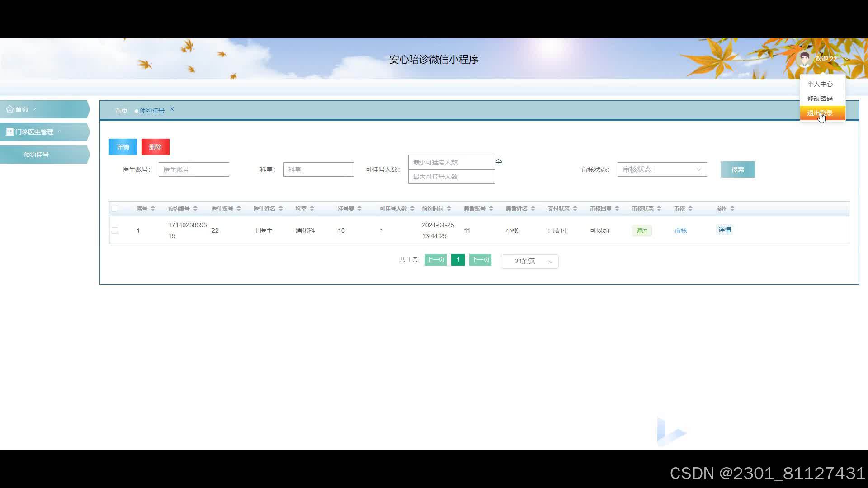Sort by 挂号费 column arrows
Viewport: 868px width, 488px height.
pos(359,209)
